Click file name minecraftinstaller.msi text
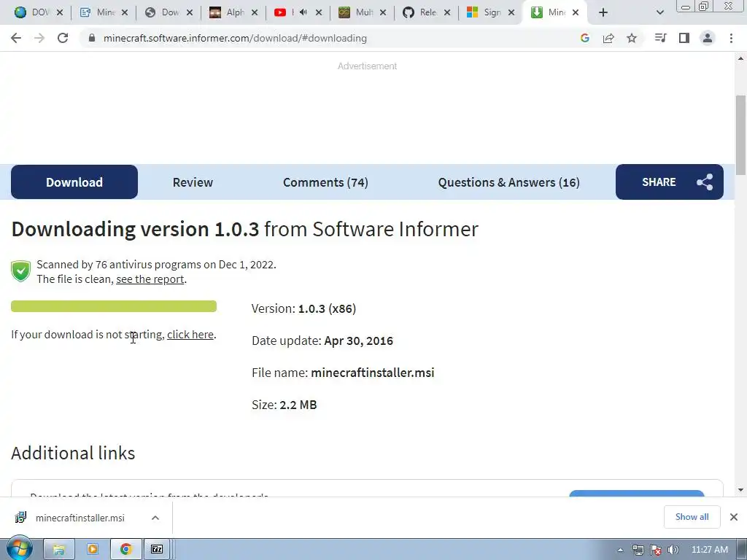747x560 pixels. tap(373, 373)
